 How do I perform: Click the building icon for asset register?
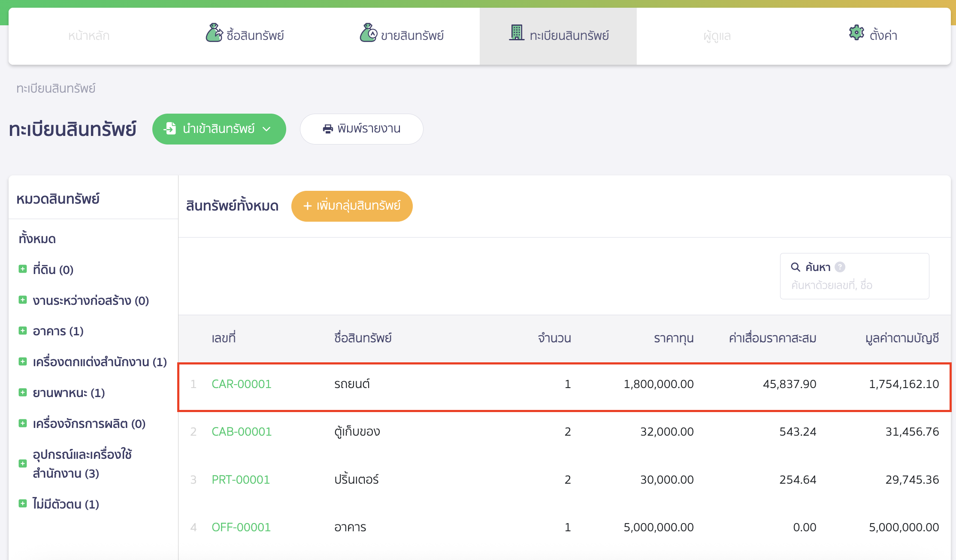(x=517, y=33)
